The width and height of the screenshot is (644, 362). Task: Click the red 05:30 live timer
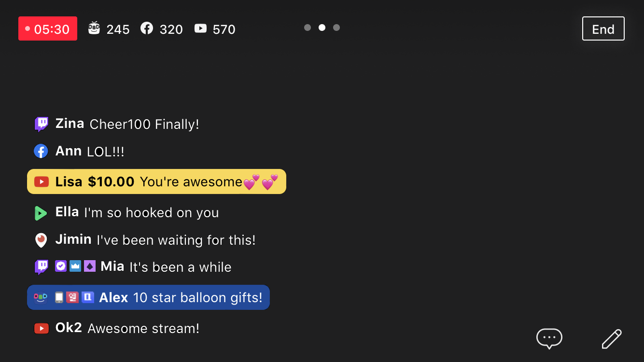48,29
